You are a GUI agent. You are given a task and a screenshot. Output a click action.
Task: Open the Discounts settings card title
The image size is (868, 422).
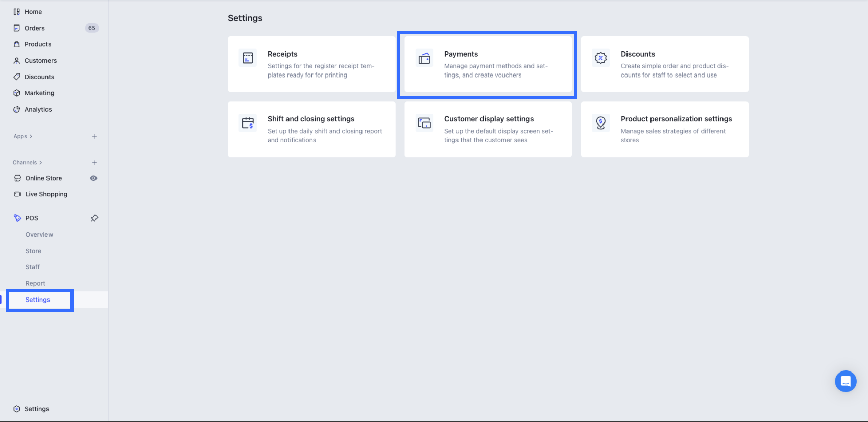pos(638,54)
